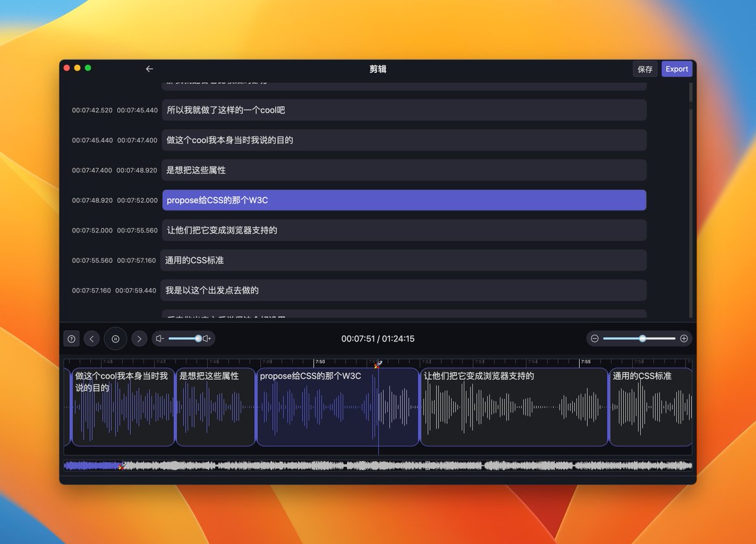The image size is (756, 544).
Task: Select timeline clip 让他们把它变成浏览器支持的
Action: pos(514,407)
